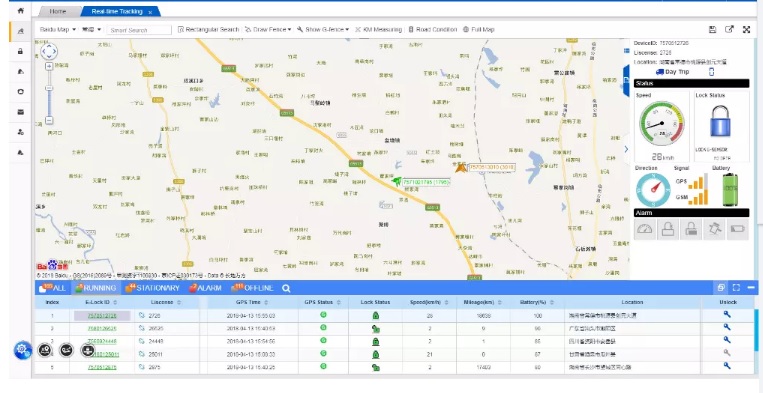Viewport: 763px width, 393px height.
Task: Click the map zoom slider
Action: [x=49, y=93]
